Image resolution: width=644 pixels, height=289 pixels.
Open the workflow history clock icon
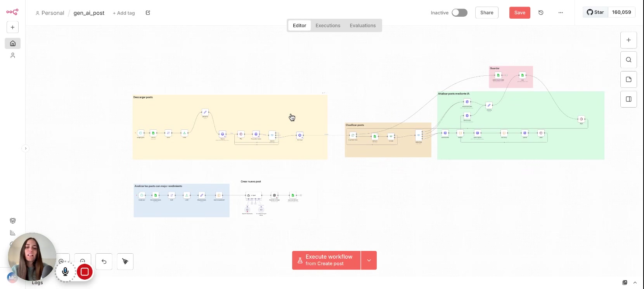click(x=541, y=13)
